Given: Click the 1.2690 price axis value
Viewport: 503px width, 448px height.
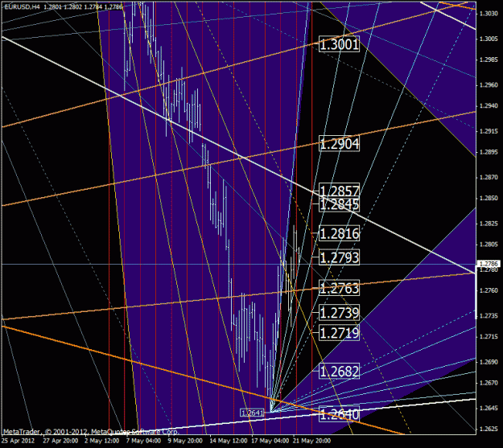Looking at the screenshot, I should pyautogui.click(x=489, y=362).
